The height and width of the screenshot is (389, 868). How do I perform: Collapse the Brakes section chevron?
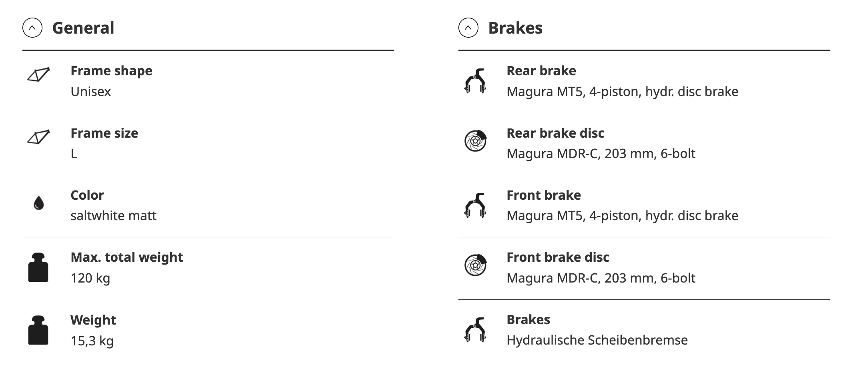click(468, 28)
